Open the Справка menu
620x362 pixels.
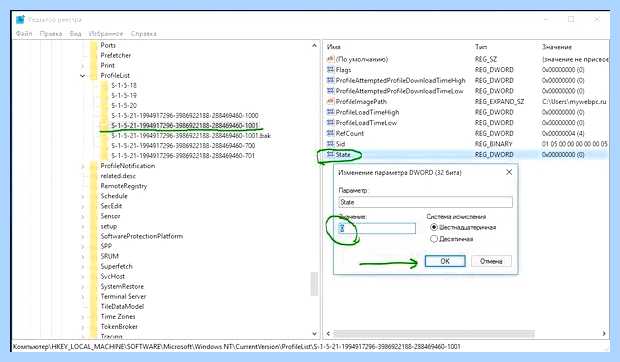tap(144, 34)
